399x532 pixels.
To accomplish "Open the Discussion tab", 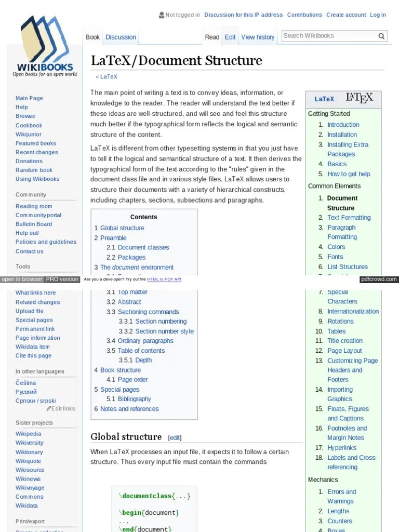I will 121,37.
